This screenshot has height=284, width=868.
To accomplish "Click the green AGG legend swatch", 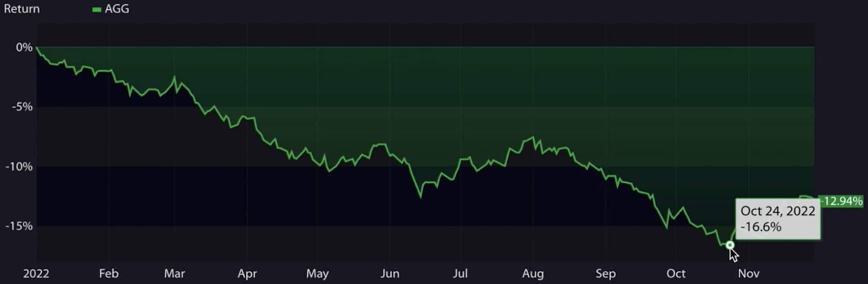I will [97, 9].
